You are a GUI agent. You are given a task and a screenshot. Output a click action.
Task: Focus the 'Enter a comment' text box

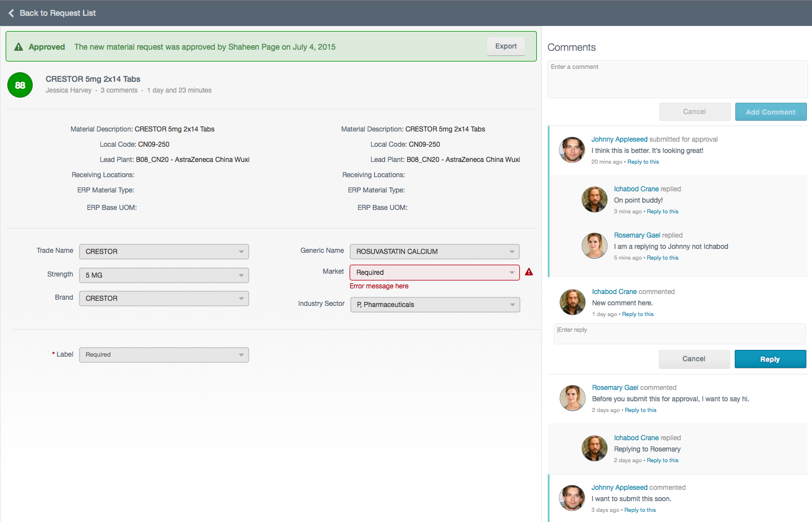(x=677, y=80)
